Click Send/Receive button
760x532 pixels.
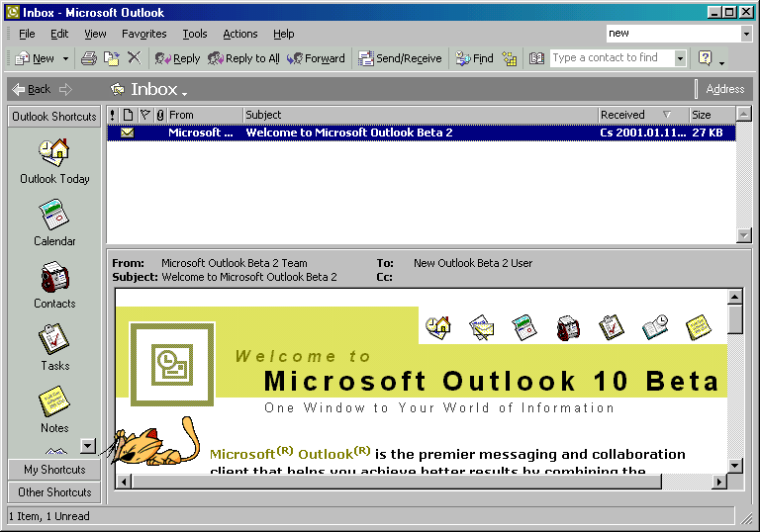point(400,58)
